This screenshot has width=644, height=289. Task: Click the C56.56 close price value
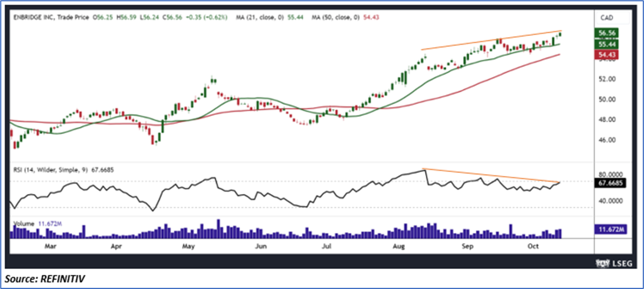pyautogui.click(x=172, y=18)
